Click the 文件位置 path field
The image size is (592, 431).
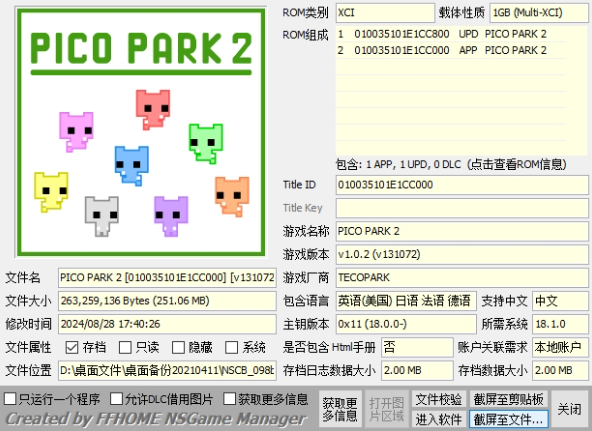click(x=167, y=371)
